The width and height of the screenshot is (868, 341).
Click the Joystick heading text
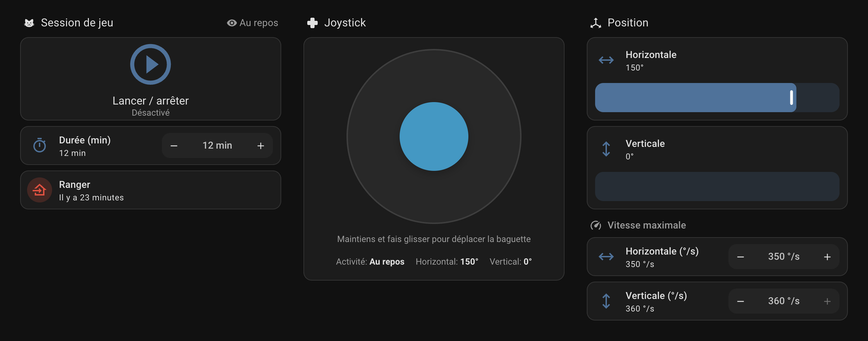pos(345,23)
